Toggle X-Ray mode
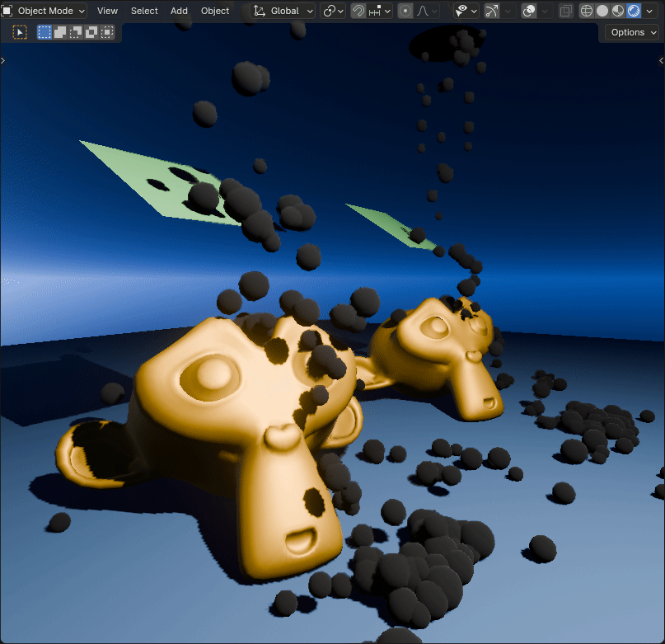The image size is (665, 644). pyautogui.click(x=565, y=11)
